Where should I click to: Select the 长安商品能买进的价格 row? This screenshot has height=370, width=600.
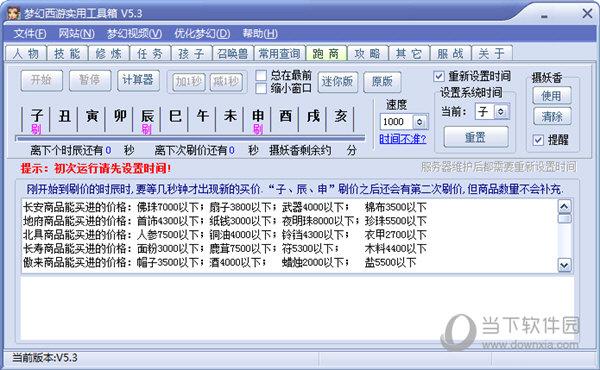click(225, 207)
